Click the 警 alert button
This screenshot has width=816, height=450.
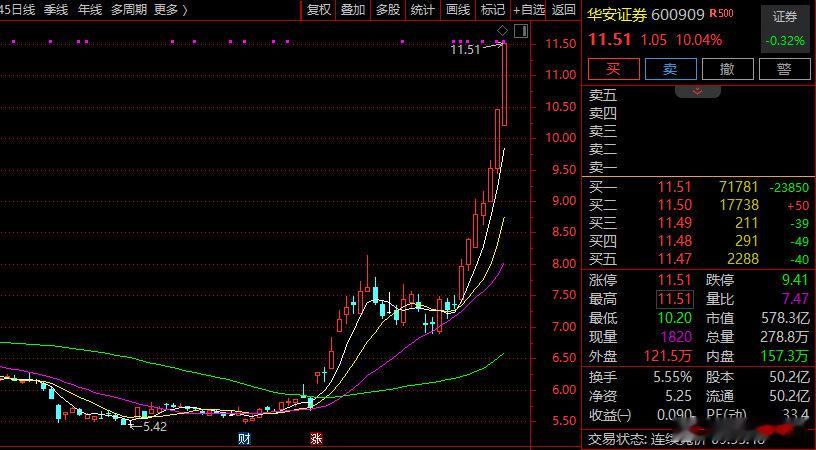pos(784,69)
